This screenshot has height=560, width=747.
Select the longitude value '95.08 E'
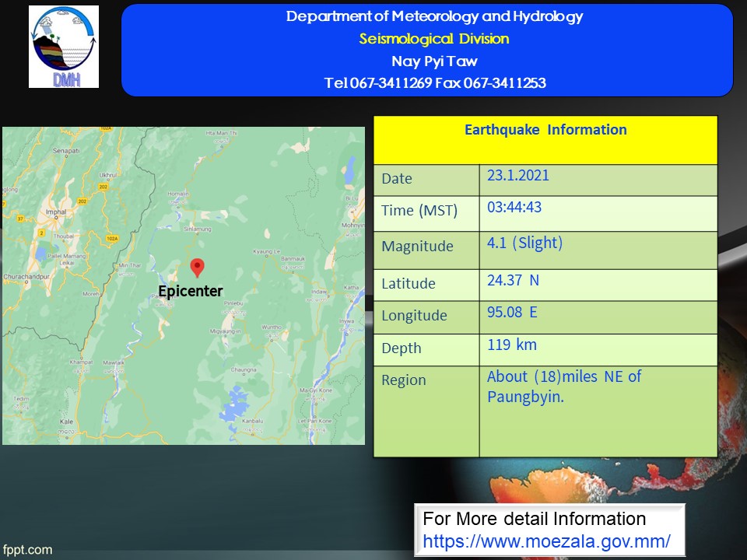[512, 312]
